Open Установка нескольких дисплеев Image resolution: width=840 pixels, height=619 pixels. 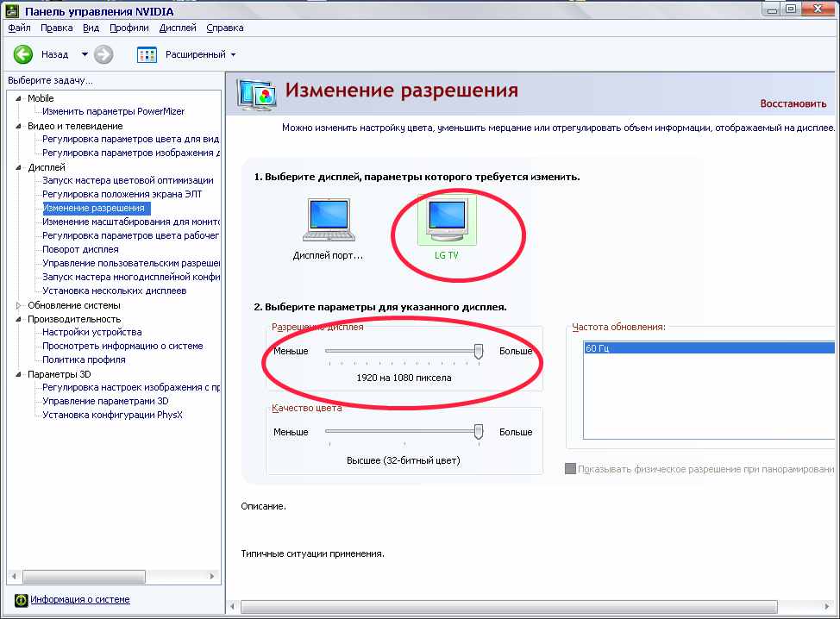115,291
